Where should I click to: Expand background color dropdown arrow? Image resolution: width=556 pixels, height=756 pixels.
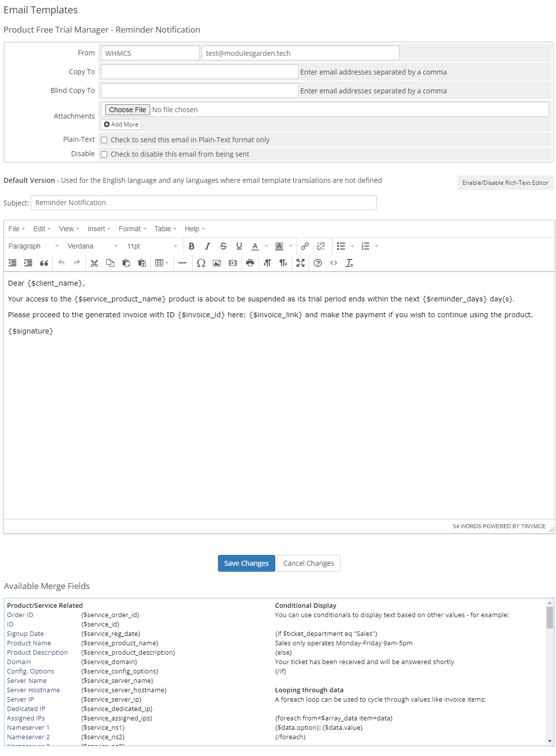coord(291,246)
